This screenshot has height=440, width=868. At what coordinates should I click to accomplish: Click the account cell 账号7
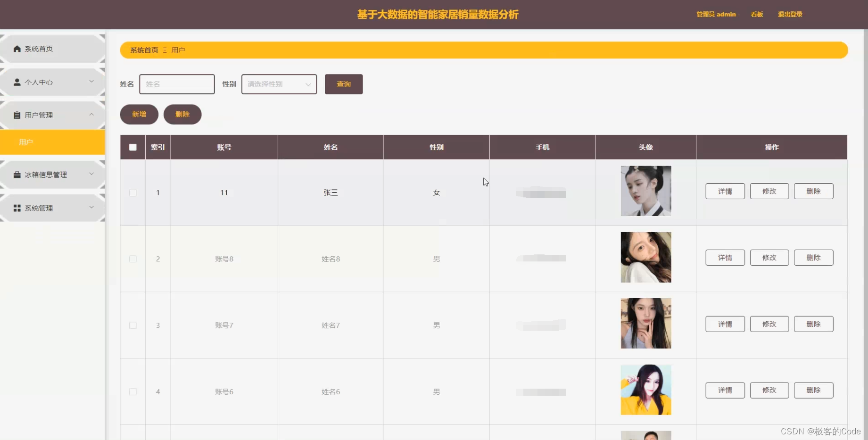pyautogui.click(x=224, y=326)
